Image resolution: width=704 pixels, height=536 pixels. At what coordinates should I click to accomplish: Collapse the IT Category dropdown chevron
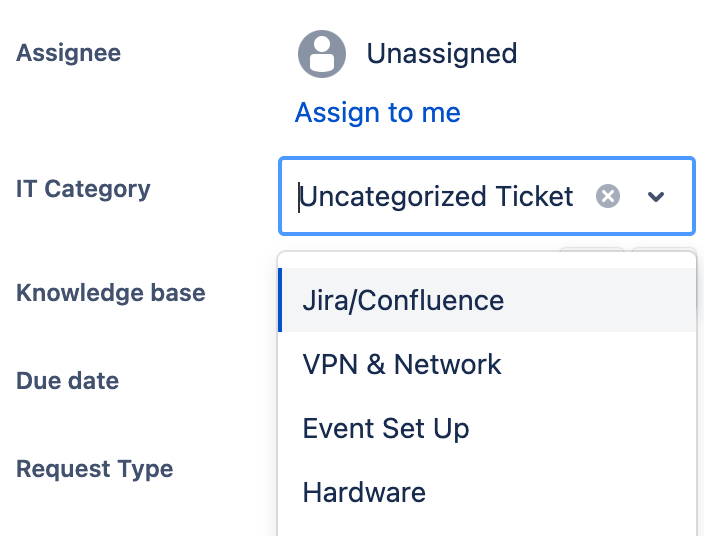coord(656,197)
